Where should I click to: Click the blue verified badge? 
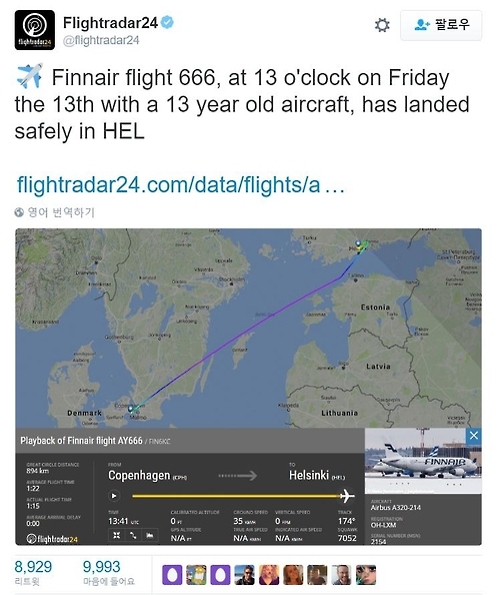[x=167, y=22]
